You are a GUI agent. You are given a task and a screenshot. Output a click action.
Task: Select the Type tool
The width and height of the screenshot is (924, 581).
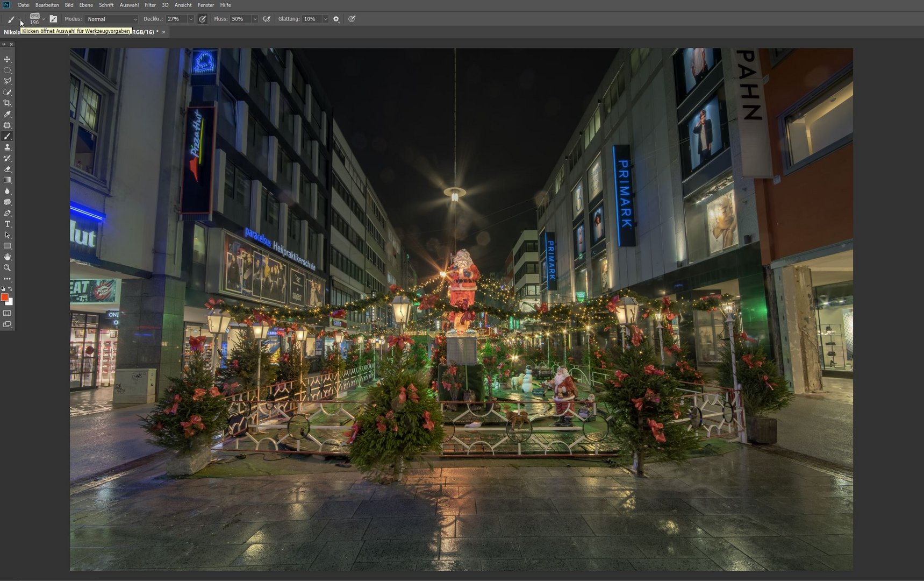tap(7, 224)
